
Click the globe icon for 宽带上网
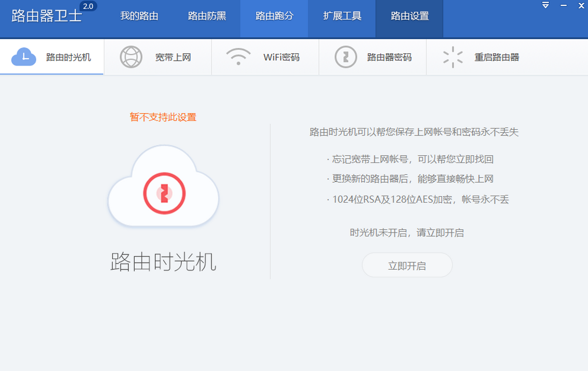pyautogui.click(x=131, y=57)
